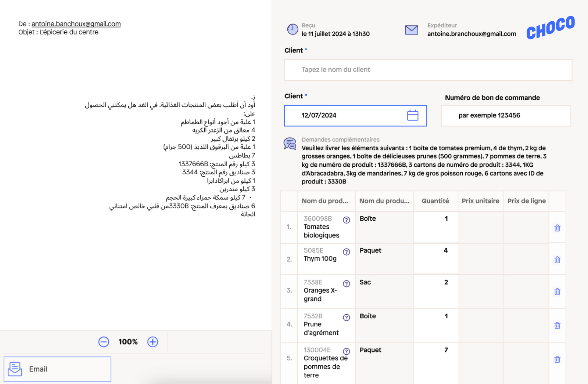
Task: Click the Choco logo
Action: [x=551, y=27]
